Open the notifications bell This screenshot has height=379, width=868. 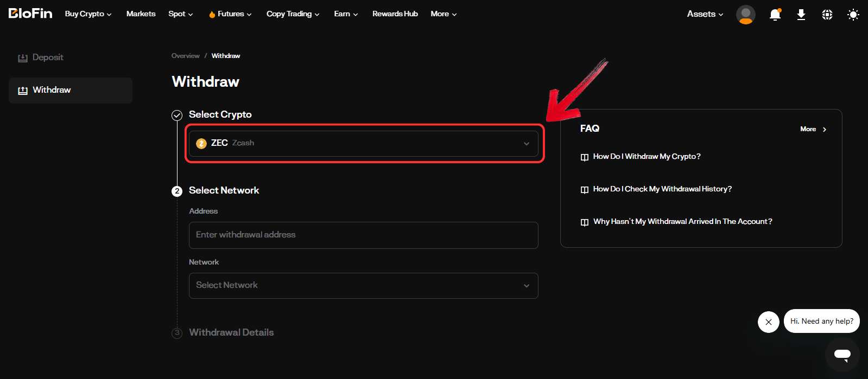(775, 15)
